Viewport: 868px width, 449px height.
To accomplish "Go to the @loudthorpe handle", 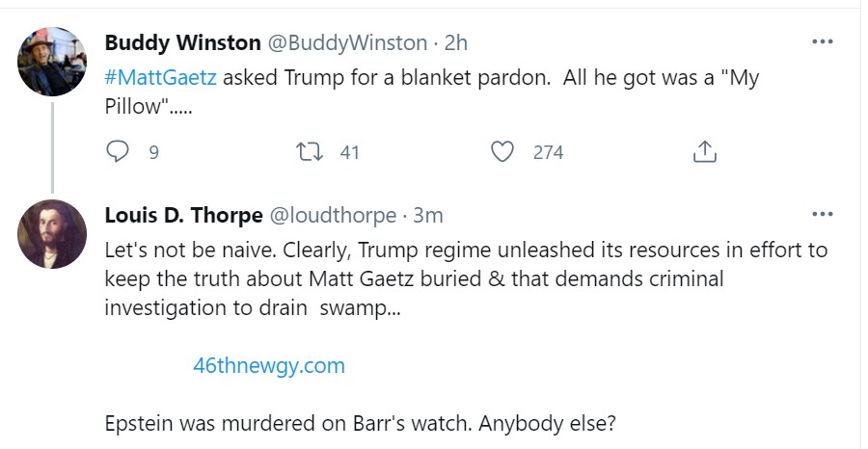I will click(x=335, y=215).
